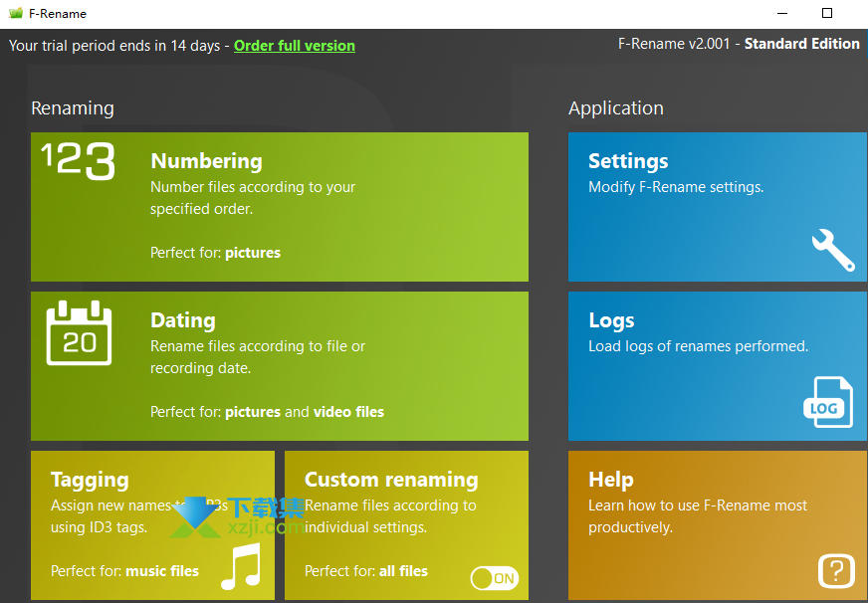Click 'Number files according to your' text
The width and height of the screenshot is (868, 603).
253,187
